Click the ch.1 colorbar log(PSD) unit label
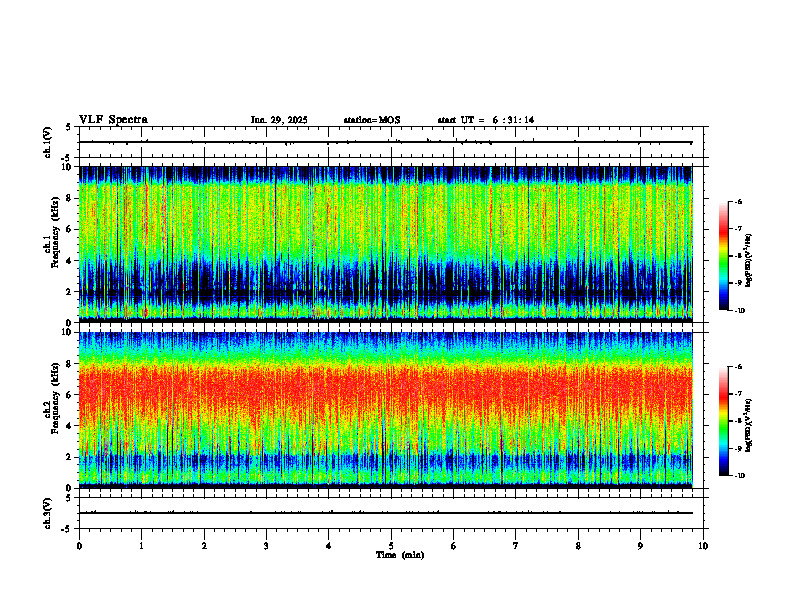The width and height of the screenshot is (792, 612). (x=749, y=261)
